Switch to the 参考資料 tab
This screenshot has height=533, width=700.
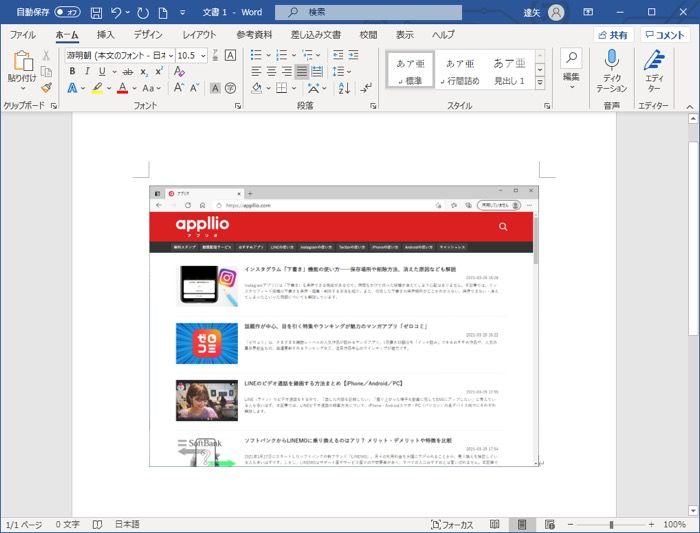(x=254, y=35)
